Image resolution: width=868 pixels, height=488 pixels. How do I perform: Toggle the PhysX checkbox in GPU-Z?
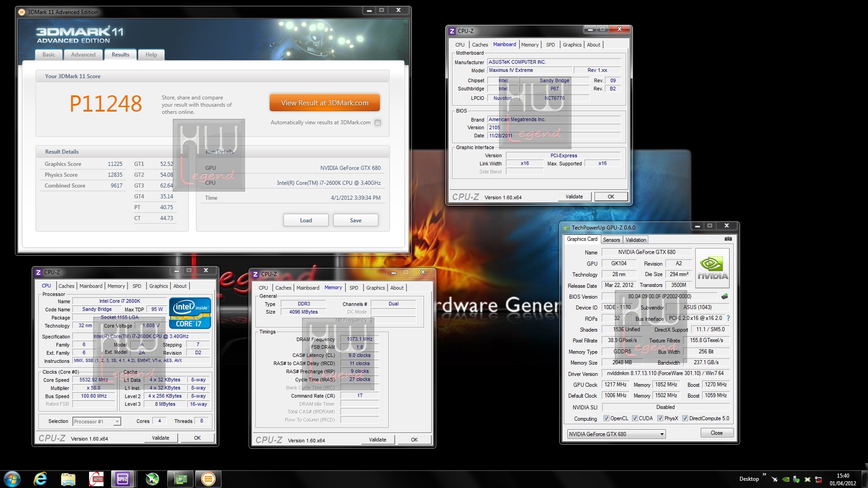tap(660, 418)
